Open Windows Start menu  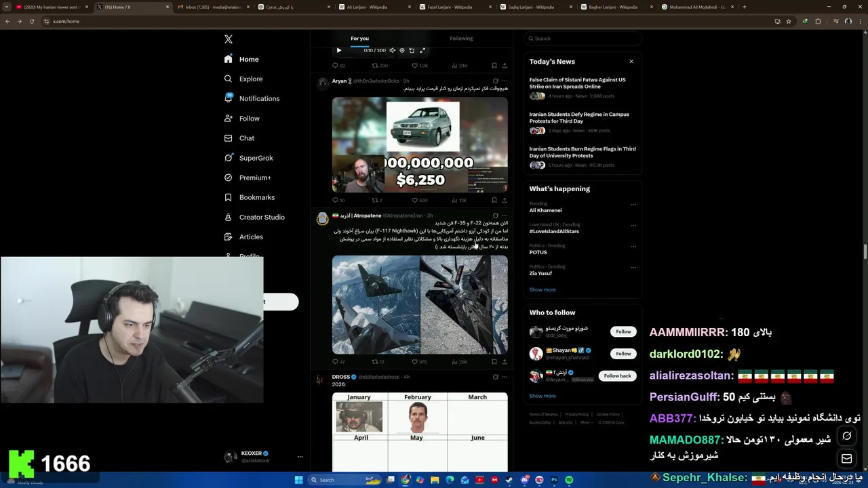pos(298,480)
